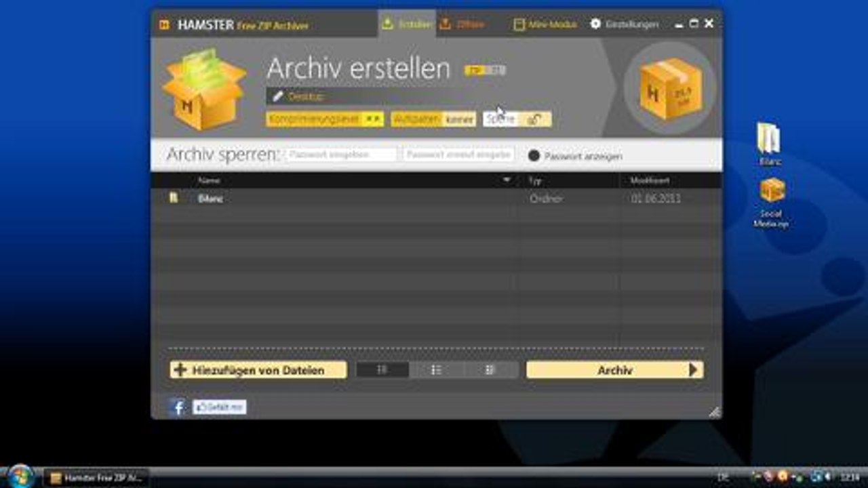Select the 7Z format toggle
The width and height of the screenshot is (868, 488).
[495, 69]
